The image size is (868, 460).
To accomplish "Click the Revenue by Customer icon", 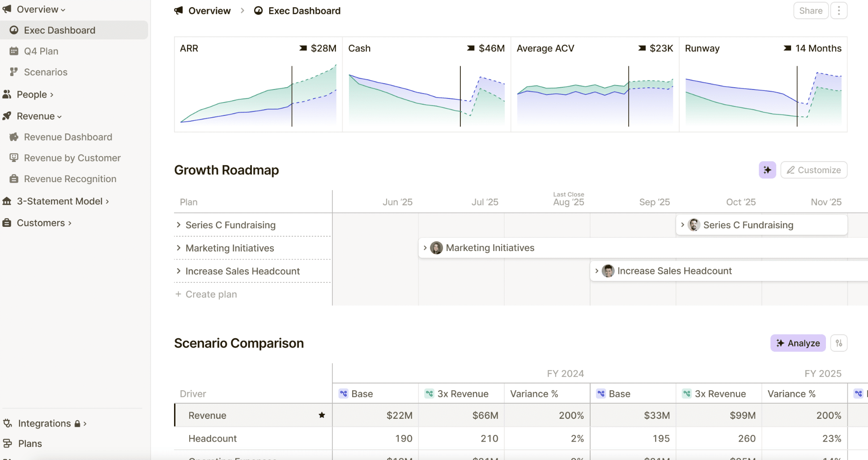I will click(14, 158).
